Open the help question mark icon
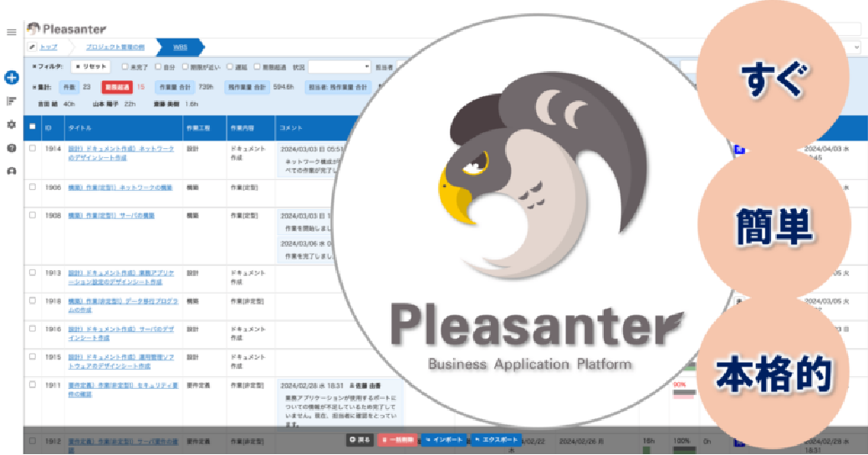 coord(11,148)
